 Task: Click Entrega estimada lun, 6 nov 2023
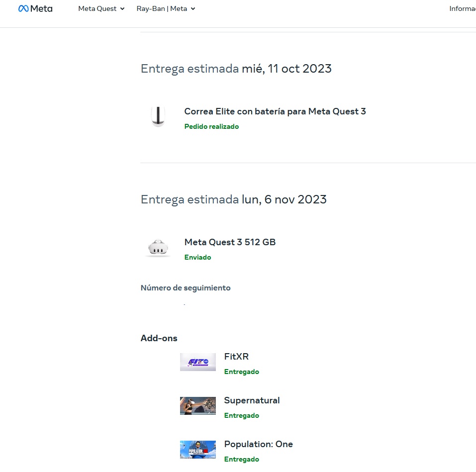234,199
